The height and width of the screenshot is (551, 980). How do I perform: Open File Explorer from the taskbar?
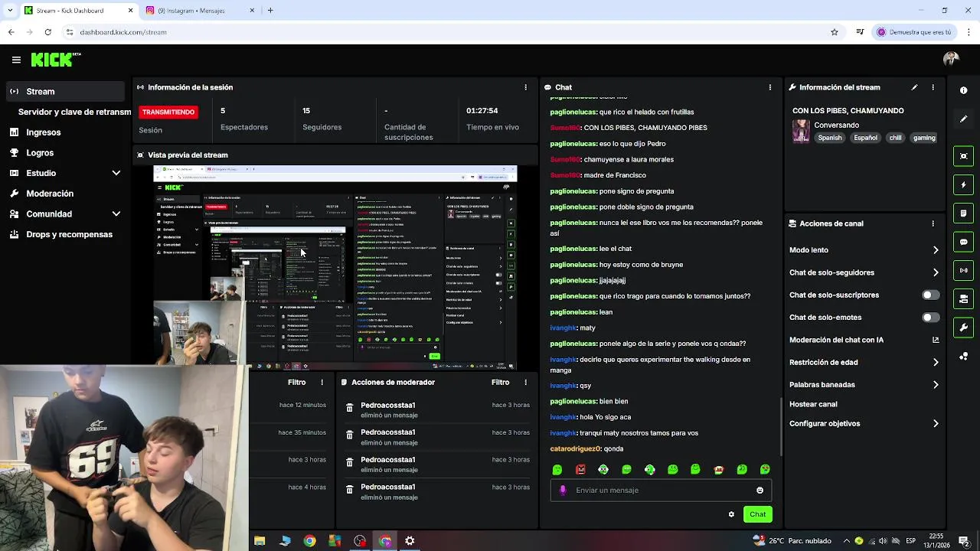[x=260, y=541]
